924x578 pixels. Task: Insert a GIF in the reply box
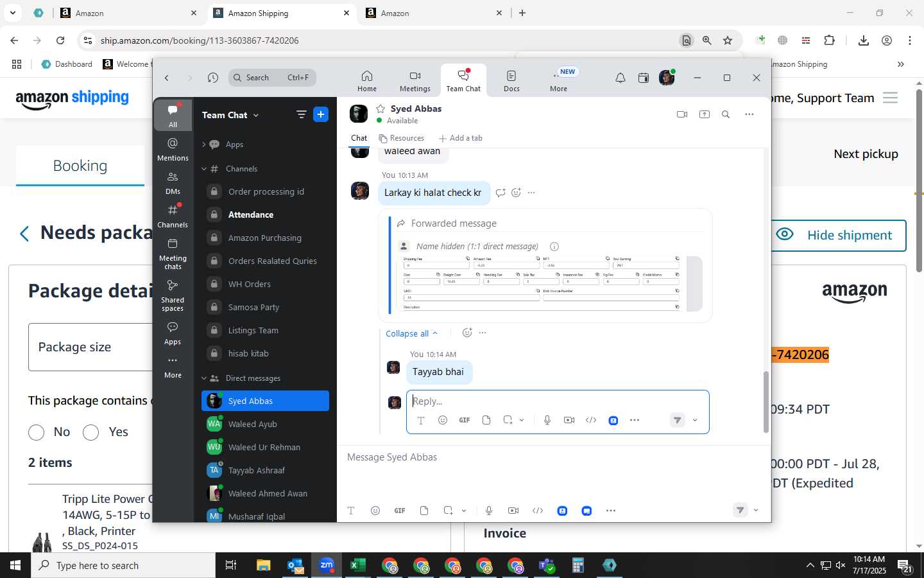(x=465, y=420)
